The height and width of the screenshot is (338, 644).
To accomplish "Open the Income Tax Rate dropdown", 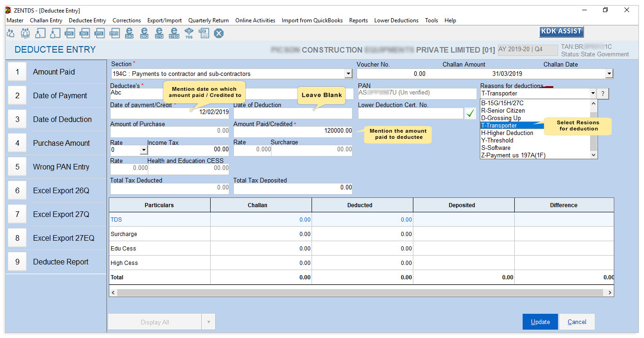I will [143, 150].
